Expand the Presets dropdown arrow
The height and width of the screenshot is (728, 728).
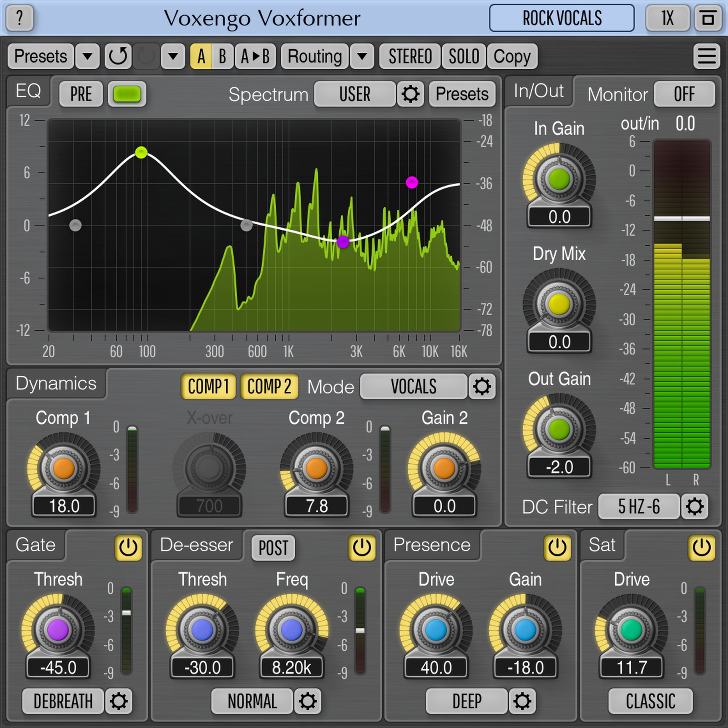pyautogui.click(x=87, y=56)
